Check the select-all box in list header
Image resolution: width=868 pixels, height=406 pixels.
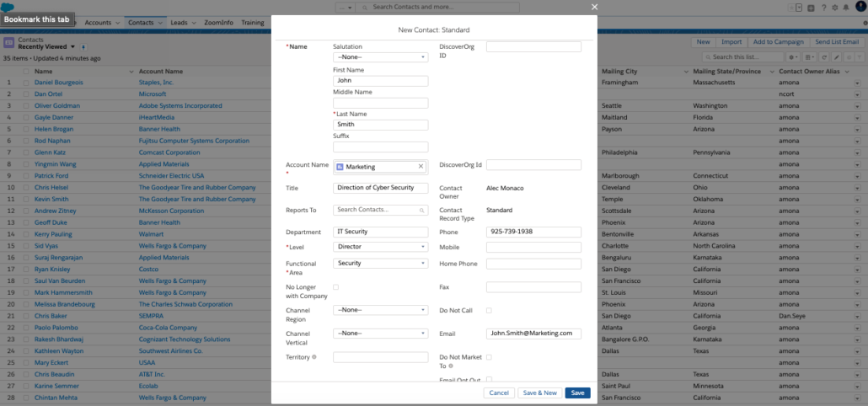click(26, 72)
